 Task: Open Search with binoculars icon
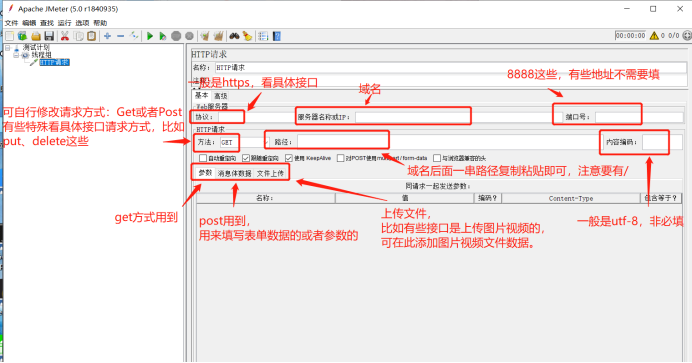[234, 36]
